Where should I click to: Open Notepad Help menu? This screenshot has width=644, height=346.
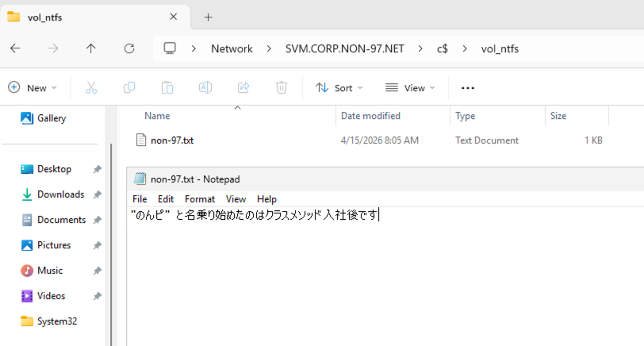pos(266,199)
